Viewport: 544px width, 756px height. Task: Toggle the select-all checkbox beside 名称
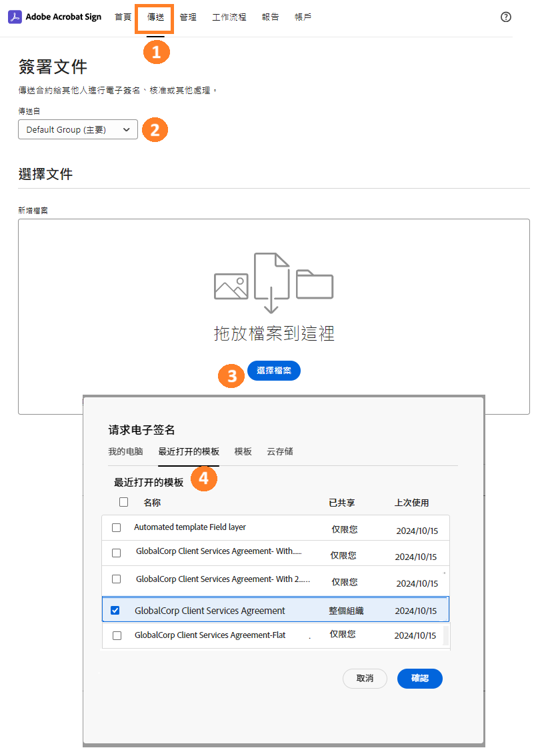tap(123, 502)
